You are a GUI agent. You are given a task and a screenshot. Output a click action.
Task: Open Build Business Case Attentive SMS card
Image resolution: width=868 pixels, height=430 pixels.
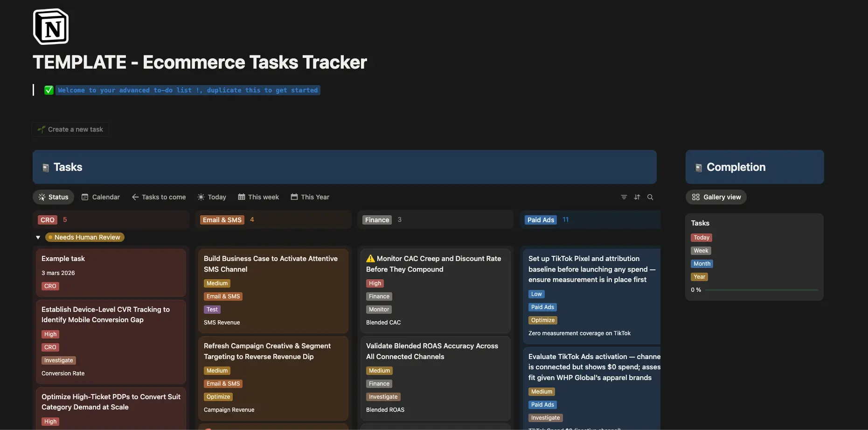(273, 291)
